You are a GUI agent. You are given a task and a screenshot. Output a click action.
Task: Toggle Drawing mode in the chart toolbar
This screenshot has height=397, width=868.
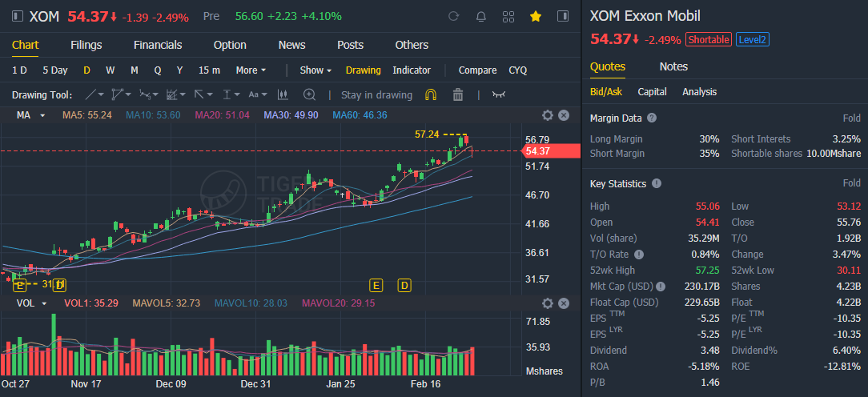pyautogui.click(x=364, y=70)
